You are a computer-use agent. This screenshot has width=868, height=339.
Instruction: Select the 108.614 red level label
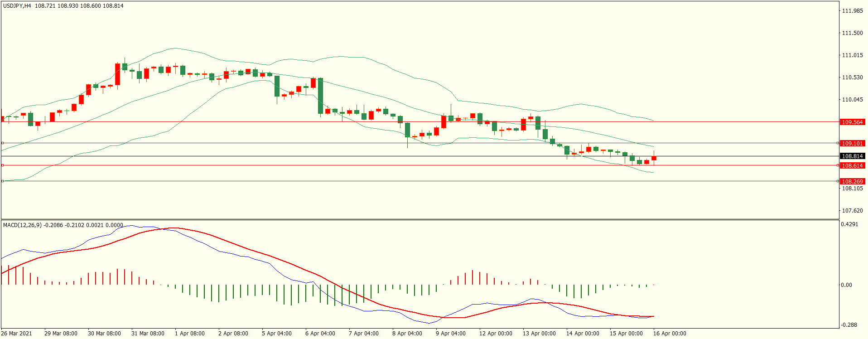(852, 165)
